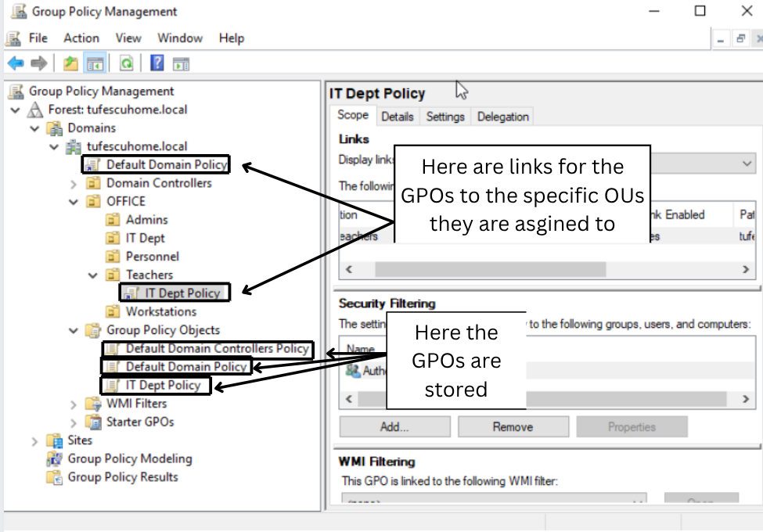763x532 pixels.
Task: Click the Links list horizontal scrollbar
Action: (547, 269)
